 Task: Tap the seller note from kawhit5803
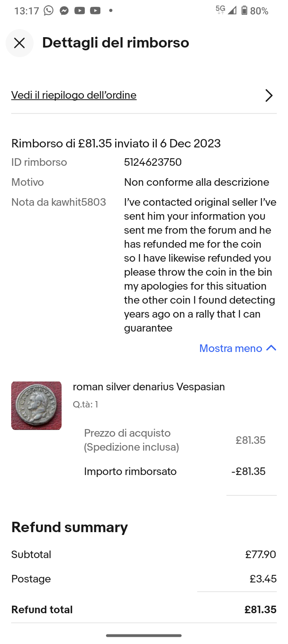200,265
